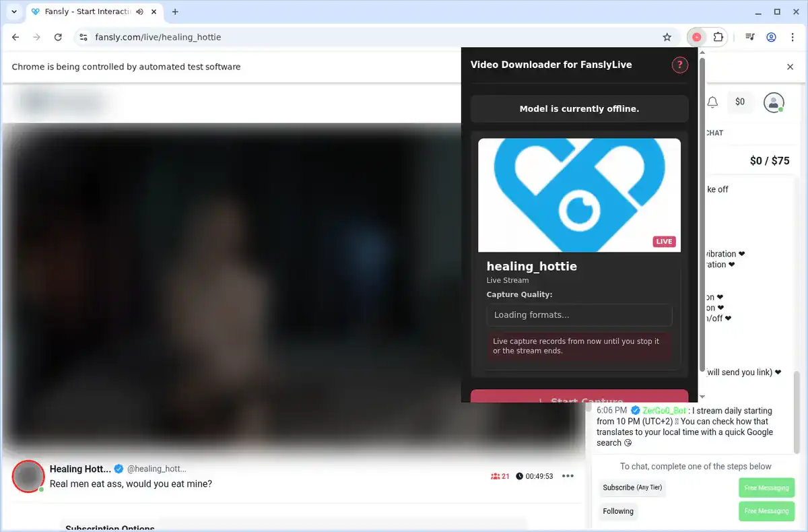This screenshot has height=532, width=808.
Task: Switch to the CHAT tab
Action: (714, 133)
